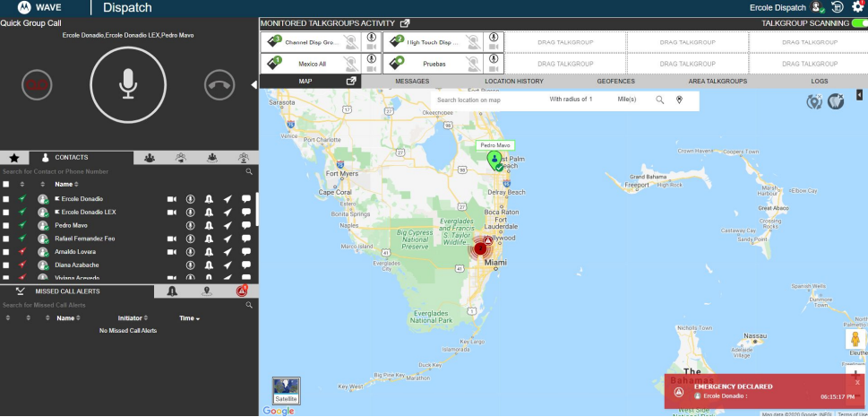The height and width of the screenshot is (417, 868).
Task: Switch to the Messages tab
Action: (412, 81)
